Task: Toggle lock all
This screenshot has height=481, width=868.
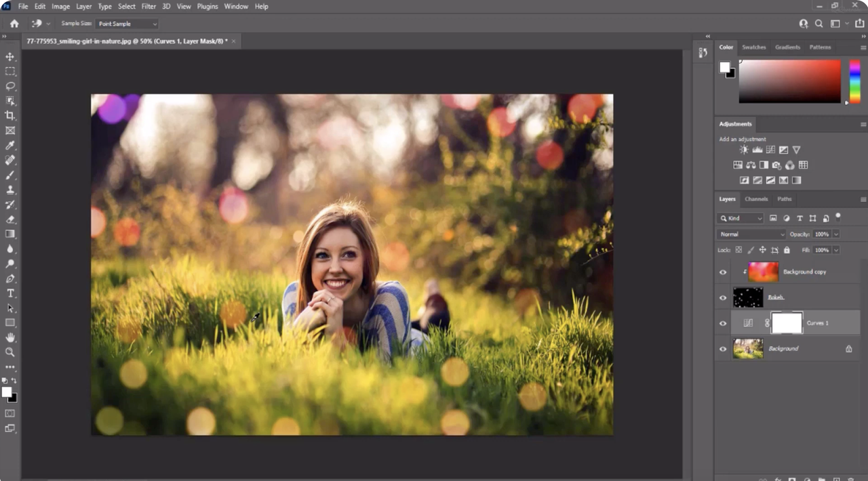Action: point(788,250)
